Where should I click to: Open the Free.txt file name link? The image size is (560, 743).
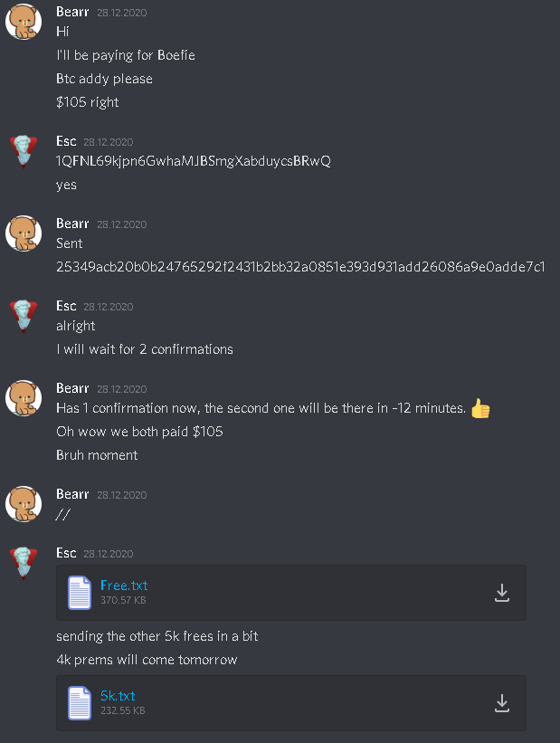point(124,586)
